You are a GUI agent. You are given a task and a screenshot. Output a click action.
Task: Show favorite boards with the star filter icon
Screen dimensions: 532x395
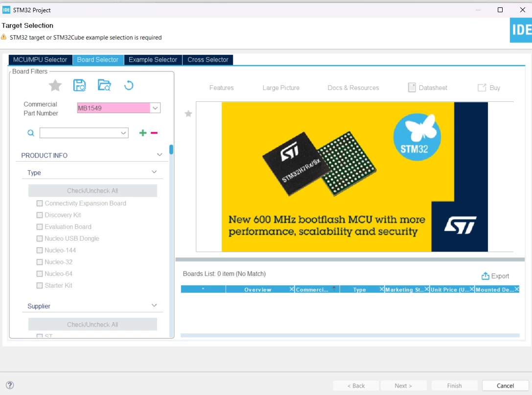55,85
